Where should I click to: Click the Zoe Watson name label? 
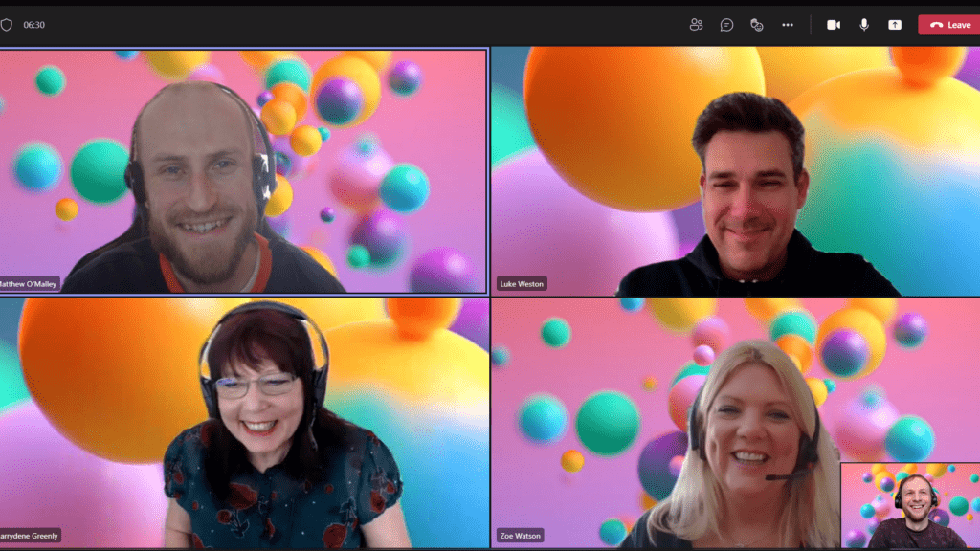[521, 536]
